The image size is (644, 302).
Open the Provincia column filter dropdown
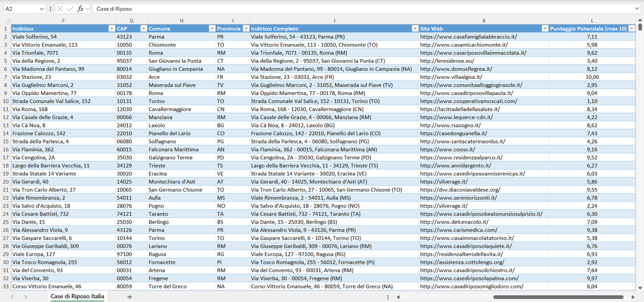click(x=245, y=29)
